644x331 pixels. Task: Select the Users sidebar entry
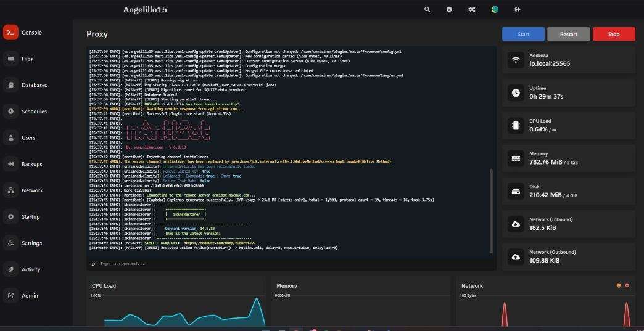(x=10, y=137)
